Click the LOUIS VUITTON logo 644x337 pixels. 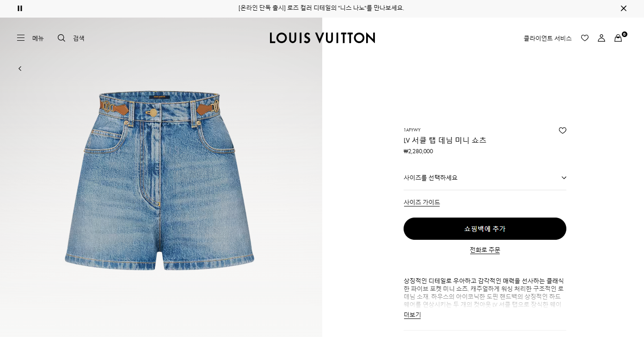coord(322,38)
